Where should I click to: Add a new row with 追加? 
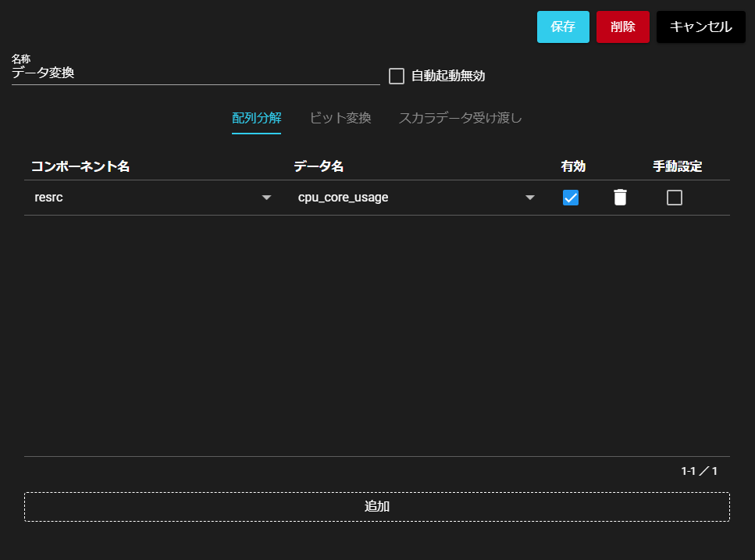pos(376,506)
